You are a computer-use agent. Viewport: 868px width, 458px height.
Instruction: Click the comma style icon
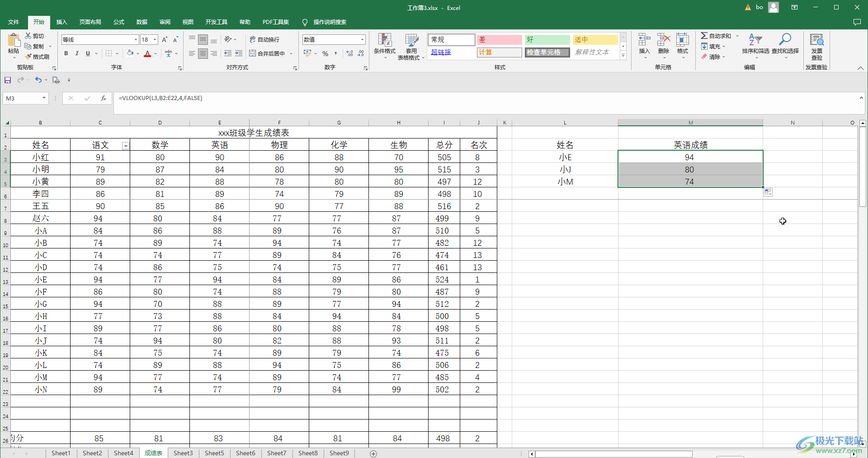point(336,53)
